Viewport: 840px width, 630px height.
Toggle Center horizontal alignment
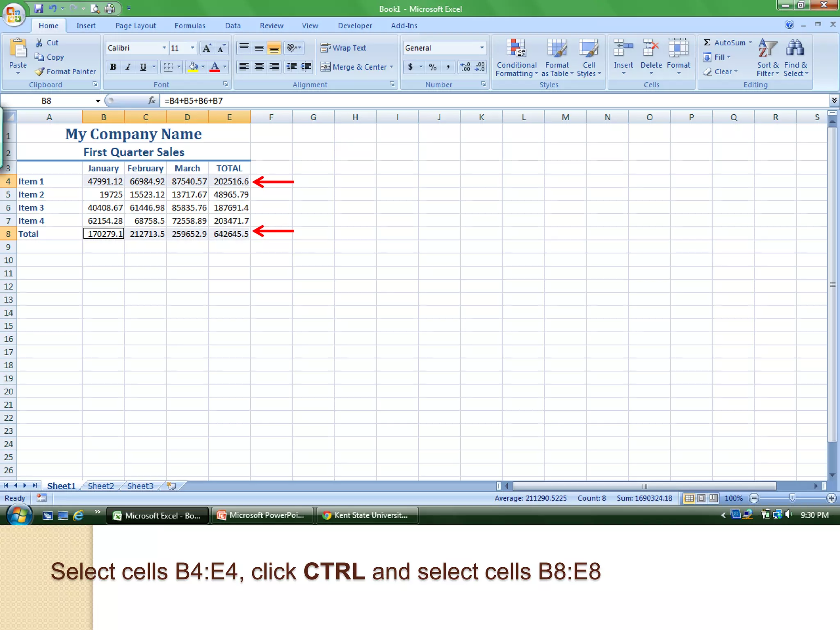click(259, 67)
